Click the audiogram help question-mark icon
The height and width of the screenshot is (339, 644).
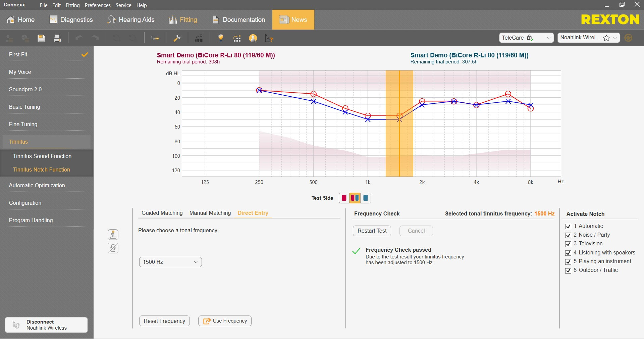click(x=269, y=38)
